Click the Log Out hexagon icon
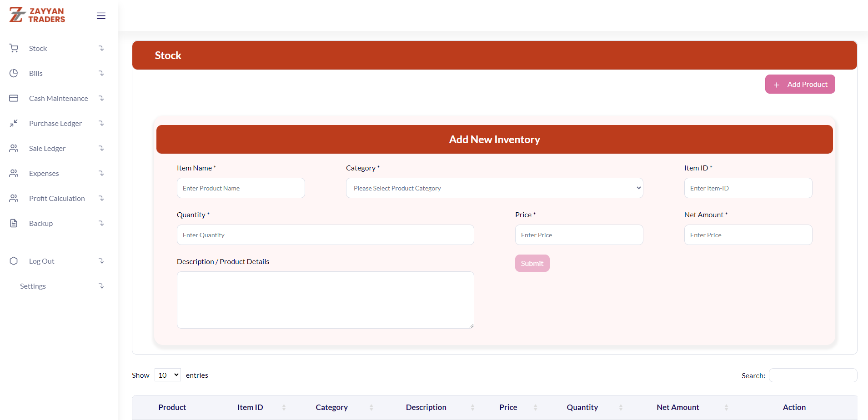 (14, 261)
